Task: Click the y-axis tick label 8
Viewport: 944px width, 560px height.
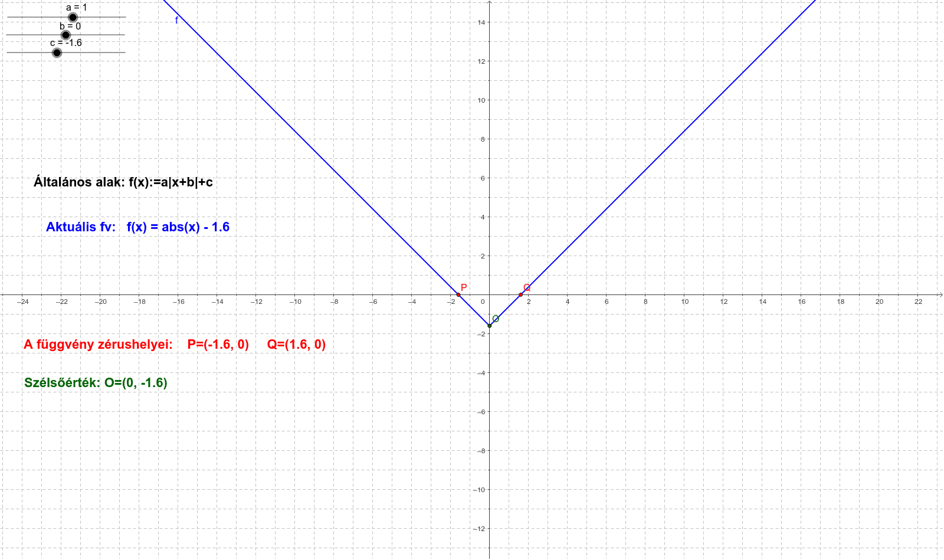Action: (483, 139)
